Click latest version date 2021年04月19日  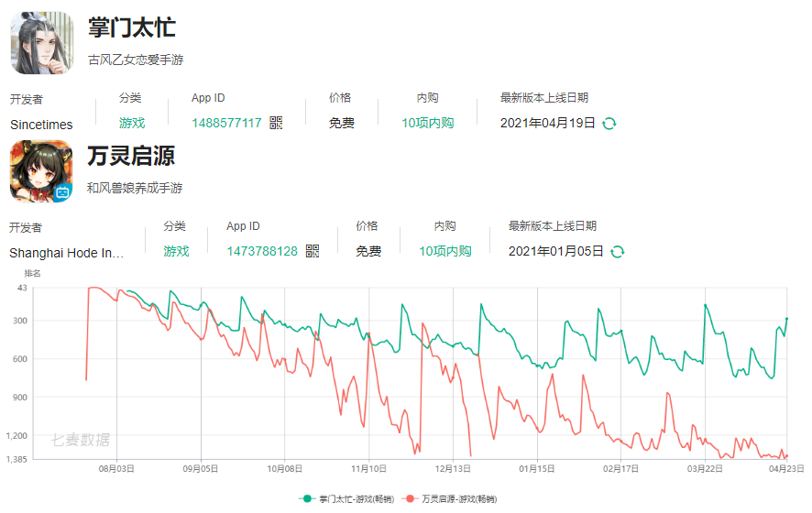click(x=547, y=123)
